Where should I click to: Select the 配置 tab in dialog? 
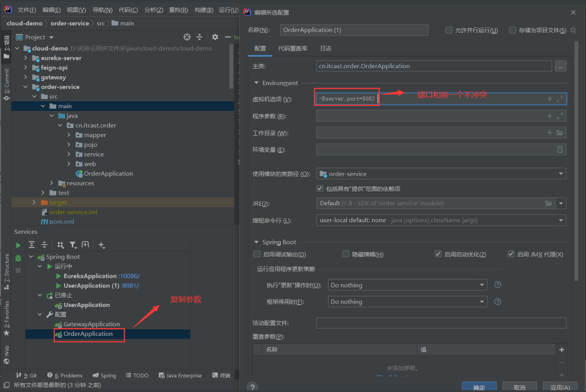tap(260, 48)
